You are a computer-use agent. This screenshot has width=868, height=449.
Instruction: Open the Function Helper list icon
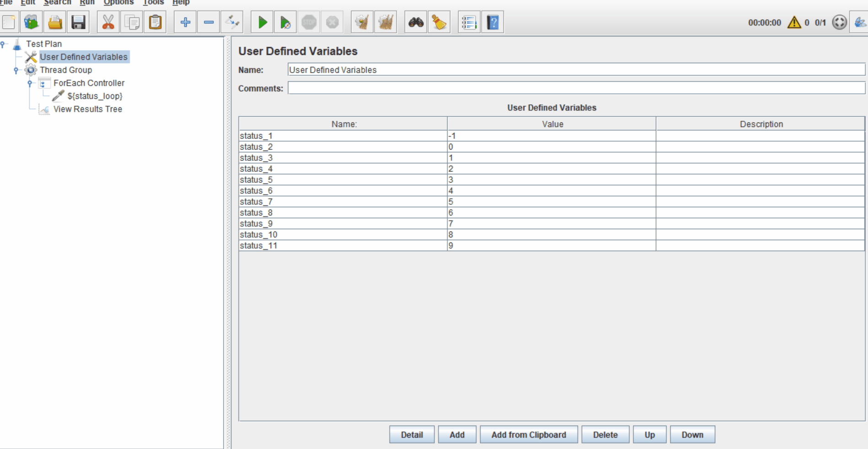click(x=469, y=22)
